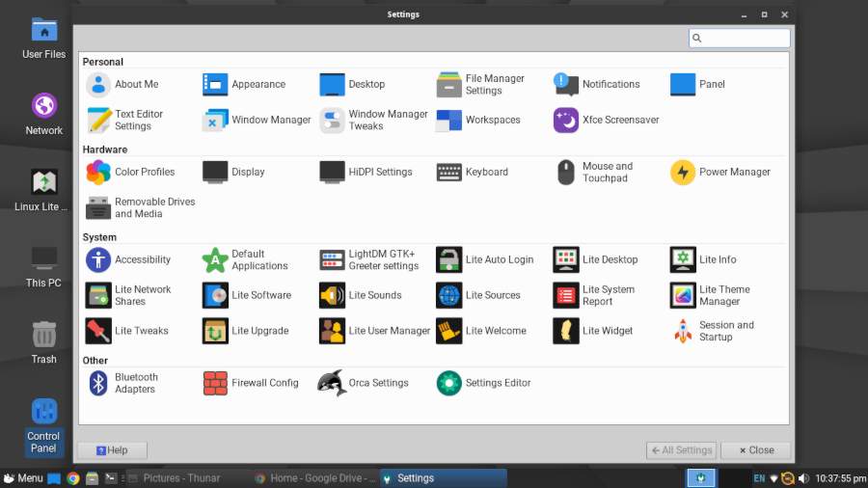Select Network desktop icon
The width and height of the screenshot is (868, 488).
coord(43,114)
